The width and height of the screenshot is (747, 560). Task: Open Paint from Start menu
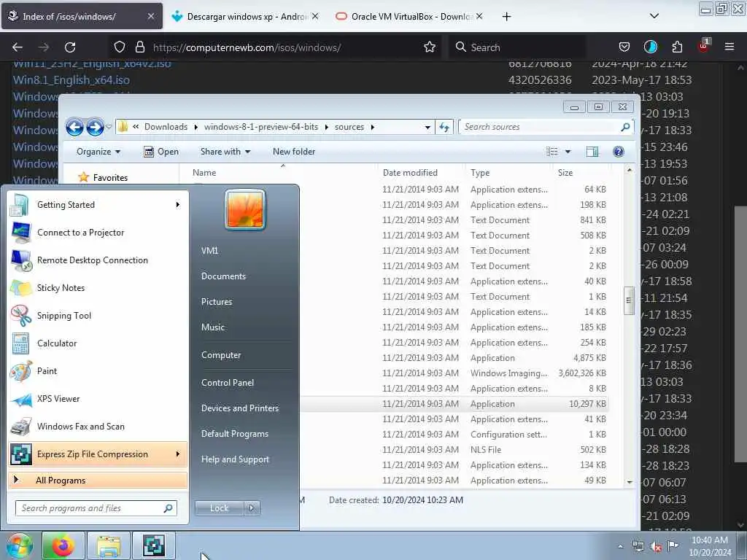pyautogui.click(x=98, y=371)
